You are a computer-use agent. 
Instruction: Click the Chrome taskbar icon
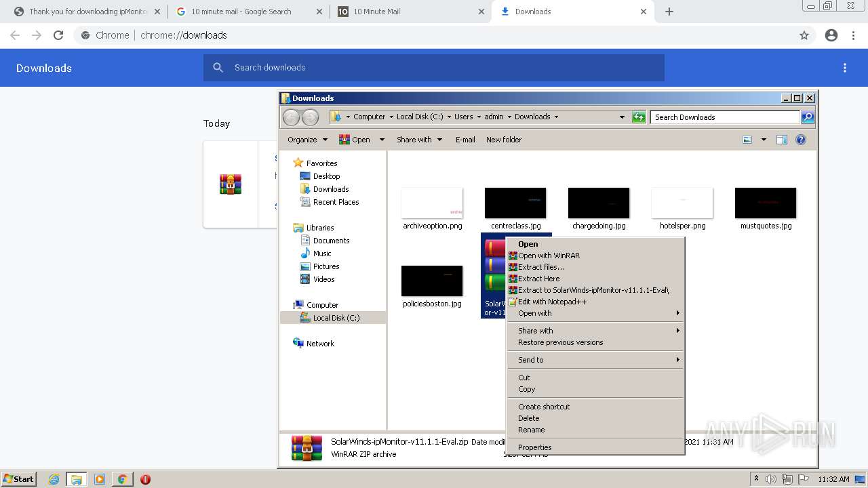[122, 479]
